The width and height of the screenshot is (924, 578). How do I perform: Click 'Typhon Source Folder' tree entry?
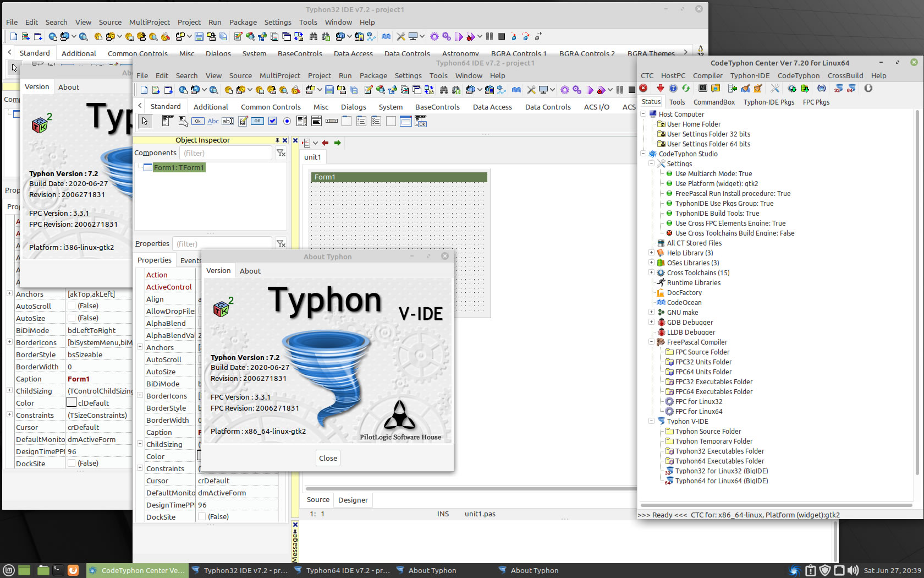(708, 431)
